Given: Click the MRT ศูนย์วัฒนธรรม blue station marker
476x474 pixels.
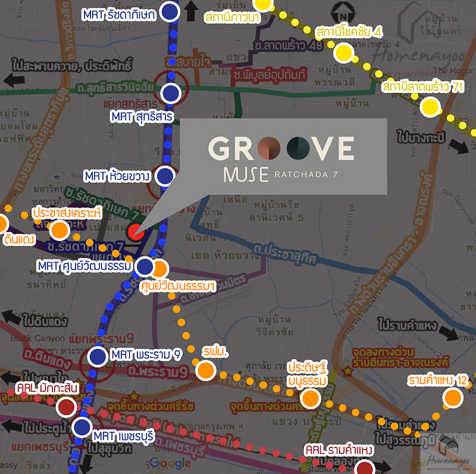Looking at the screenshot, I should [x=144, y=266].
